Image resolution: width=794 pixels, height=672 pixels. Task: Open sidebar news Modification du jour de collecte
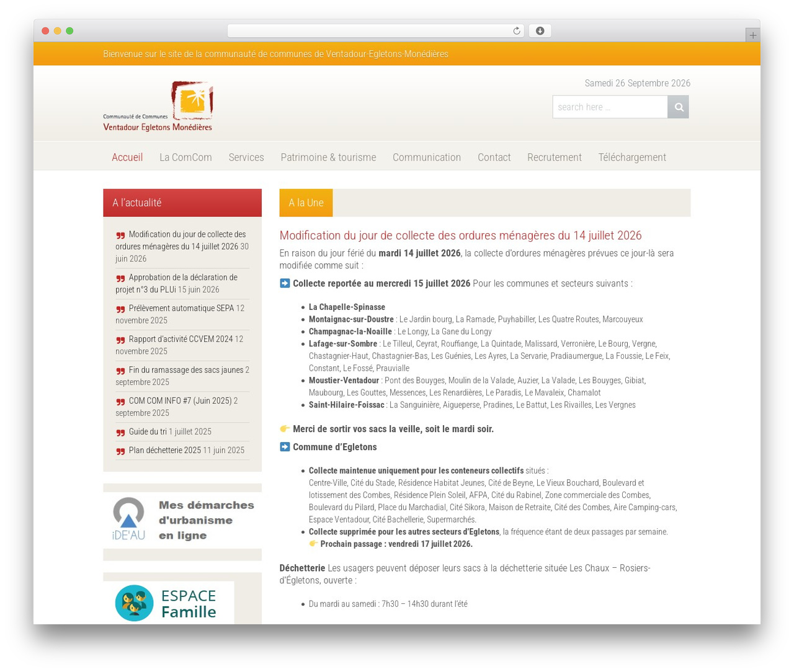pos(181,241)
